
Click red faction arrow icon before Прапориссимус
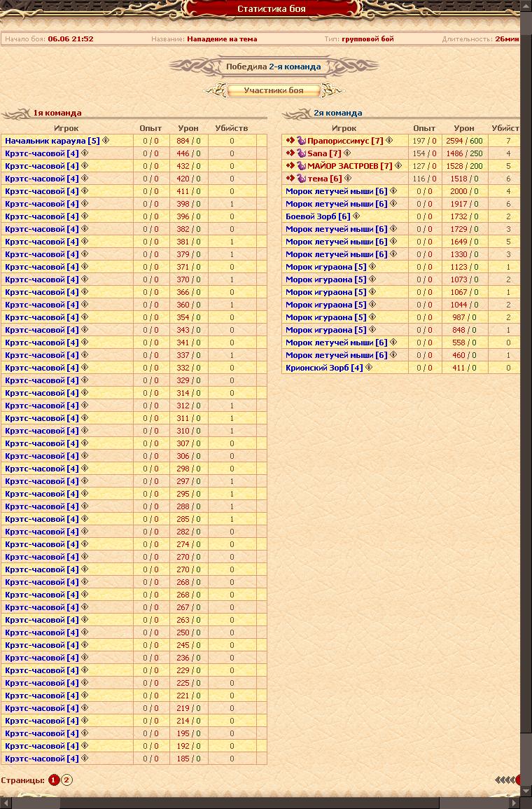(290, 140)
